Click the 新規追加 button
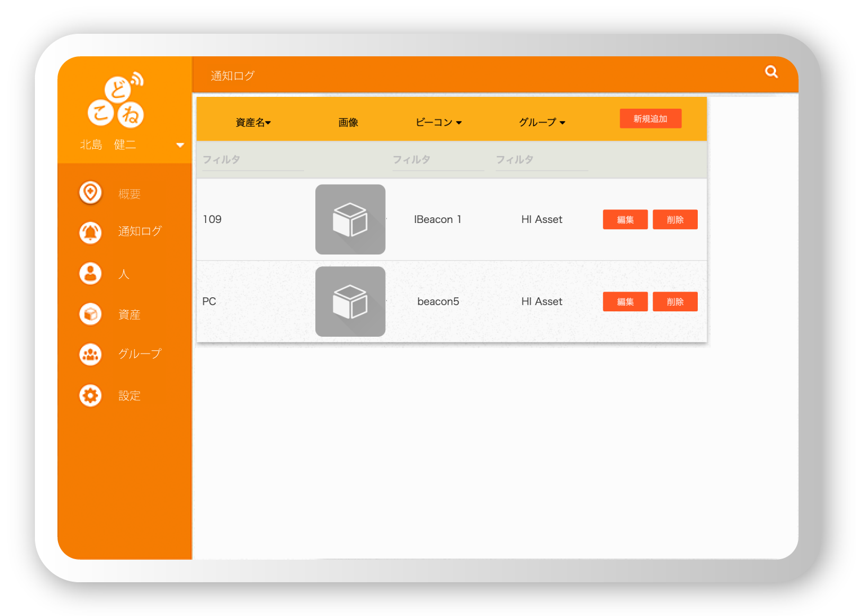 tap(650, 119)
